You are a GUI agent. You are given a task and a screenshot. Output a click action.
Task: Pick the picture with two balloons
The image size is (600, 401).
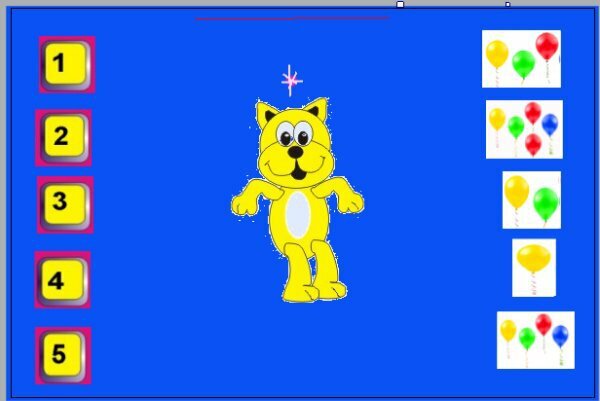[532, 200]
